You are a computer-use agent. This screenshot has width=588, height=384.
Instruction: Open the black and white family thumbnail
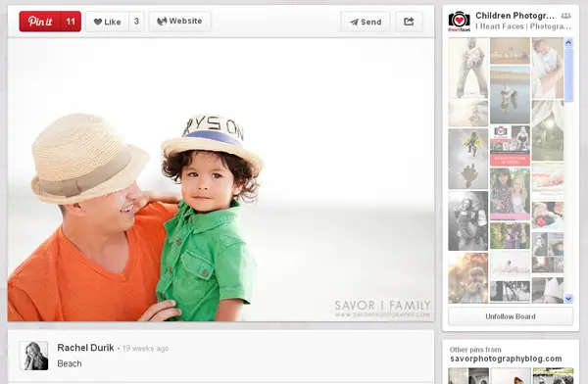click(x=468, y=220)
